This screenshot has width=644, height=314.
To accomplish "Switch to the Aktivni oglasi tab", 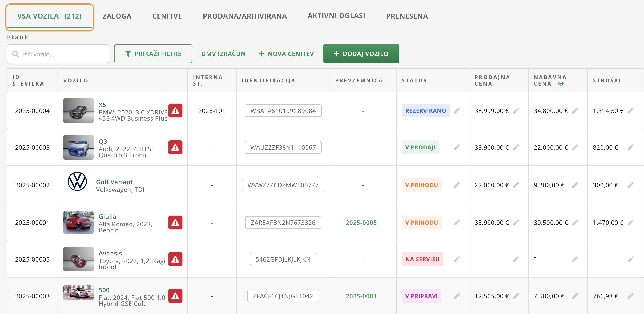I will tap(336, 16).
